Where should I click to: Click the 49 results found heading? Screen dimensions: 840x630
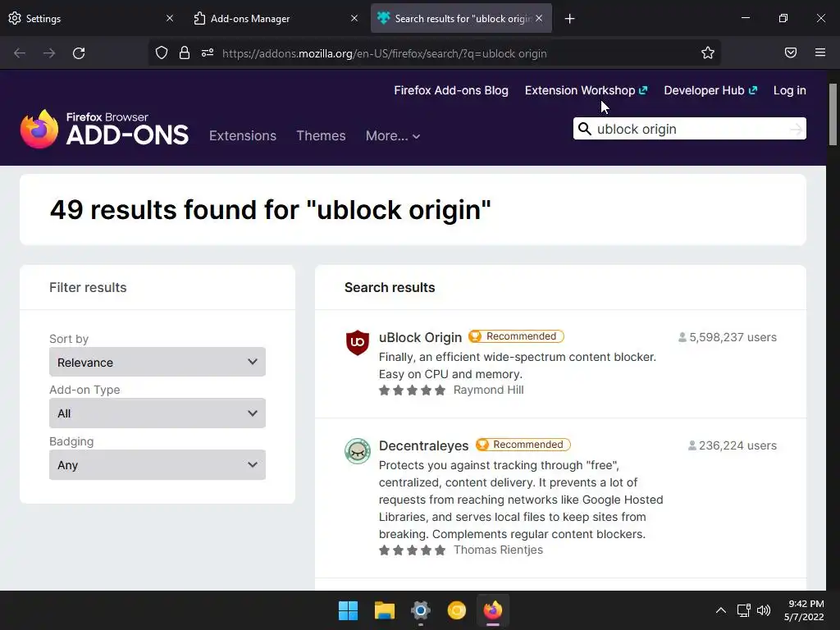point(271,209)
